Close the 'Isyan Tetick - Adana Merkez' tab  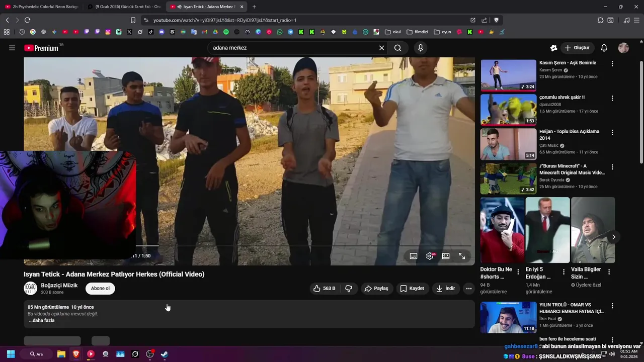242,7
